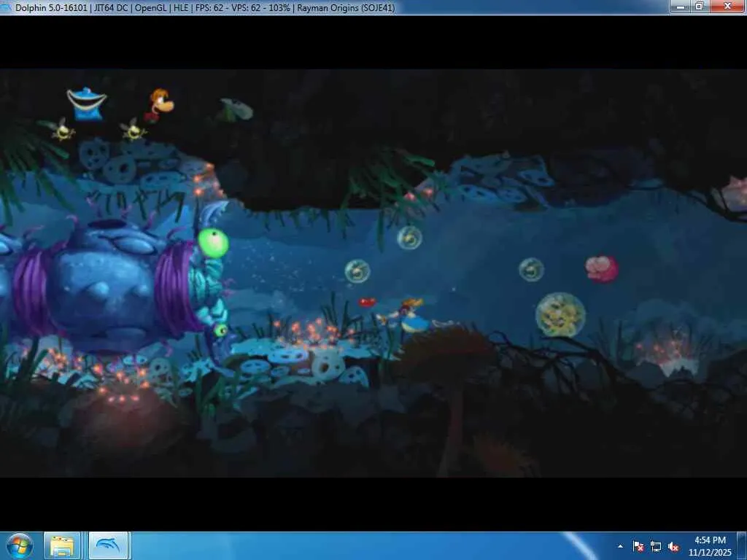Click the greyed-out third player portrait
Image resolution: width=747 pixels, height=560 pixels.
coord(236,111)
